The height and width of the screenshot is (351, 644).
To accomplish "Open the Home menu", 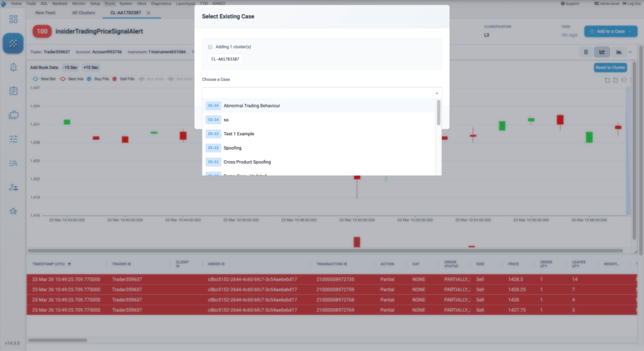I will (x=16, y=3).
